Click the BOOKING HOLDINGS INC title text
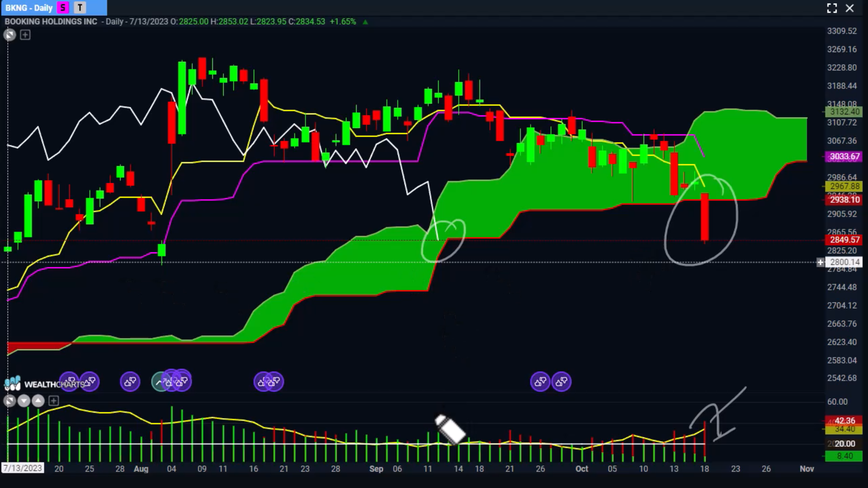868x488 pixels. click(51, 22)
